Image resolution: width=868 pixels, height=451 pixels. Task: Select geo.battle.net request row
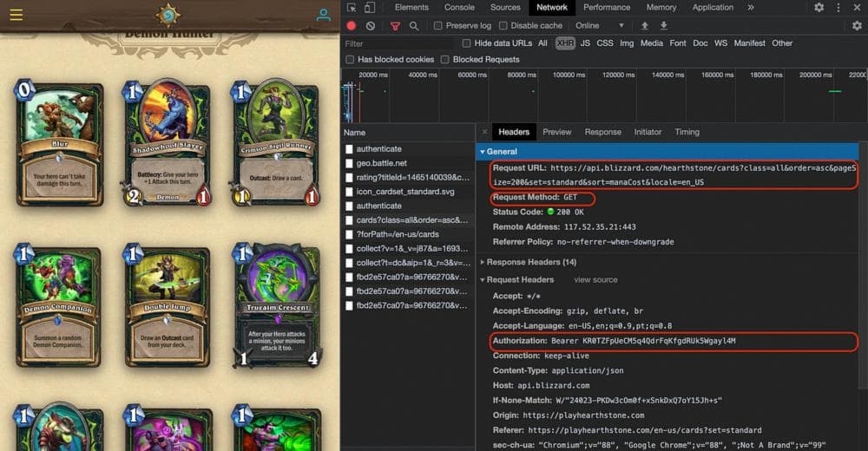point(408,163)
